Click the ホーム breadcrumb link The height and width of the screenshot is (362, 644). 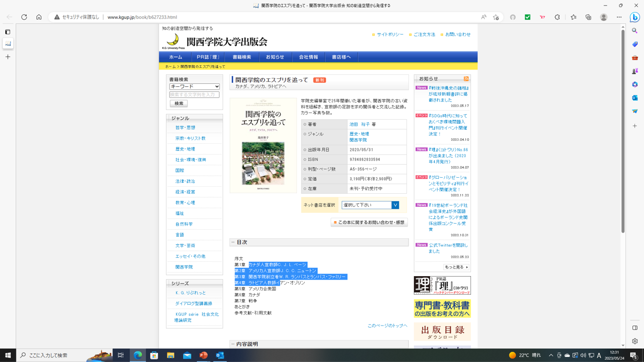coord(170,66)
